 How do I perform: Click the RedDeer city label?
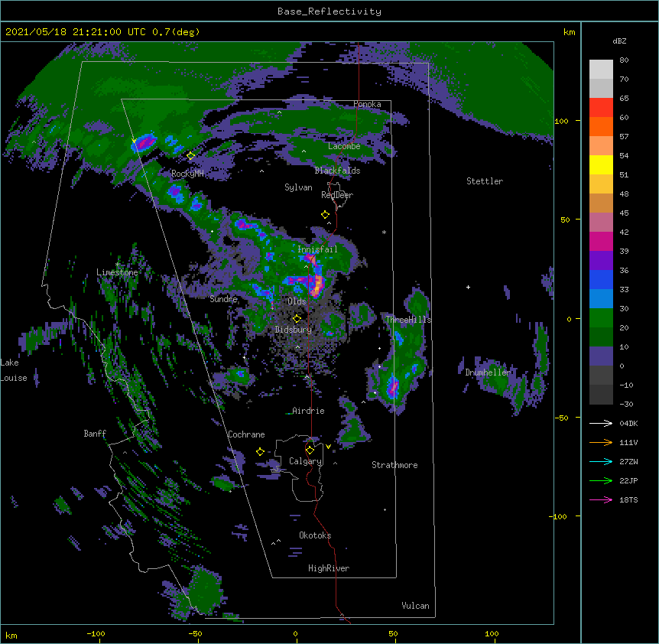(337, 195)
